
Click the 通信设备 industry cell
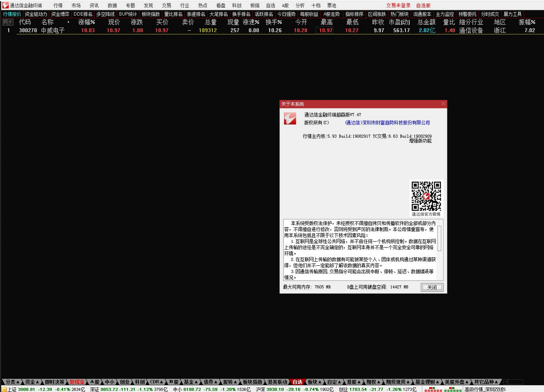pos(471,30)
